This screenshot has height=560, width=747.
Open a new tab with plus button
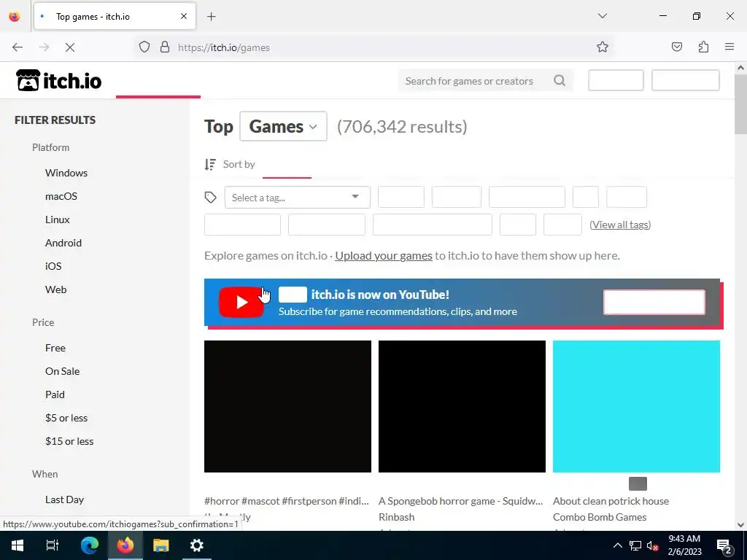click(x=212, y=17)
